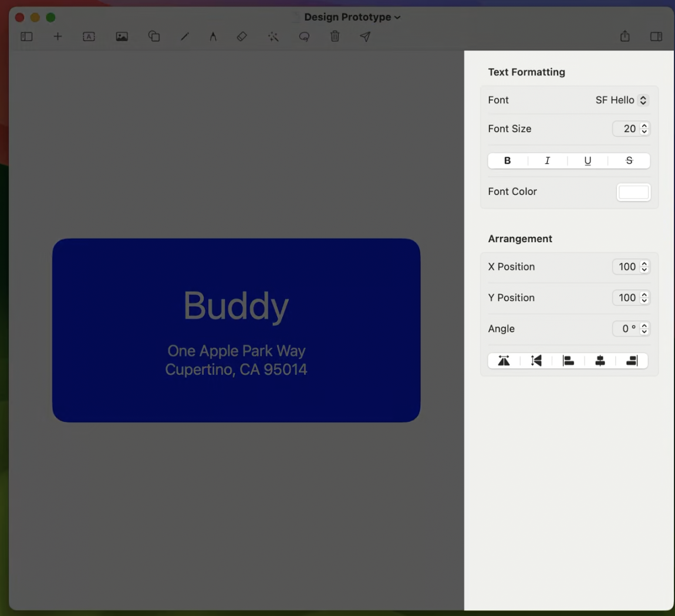Click the Angle value field
Image resolution: width=675 pixels, height=616 pixels.
click(x=626, y=329)
